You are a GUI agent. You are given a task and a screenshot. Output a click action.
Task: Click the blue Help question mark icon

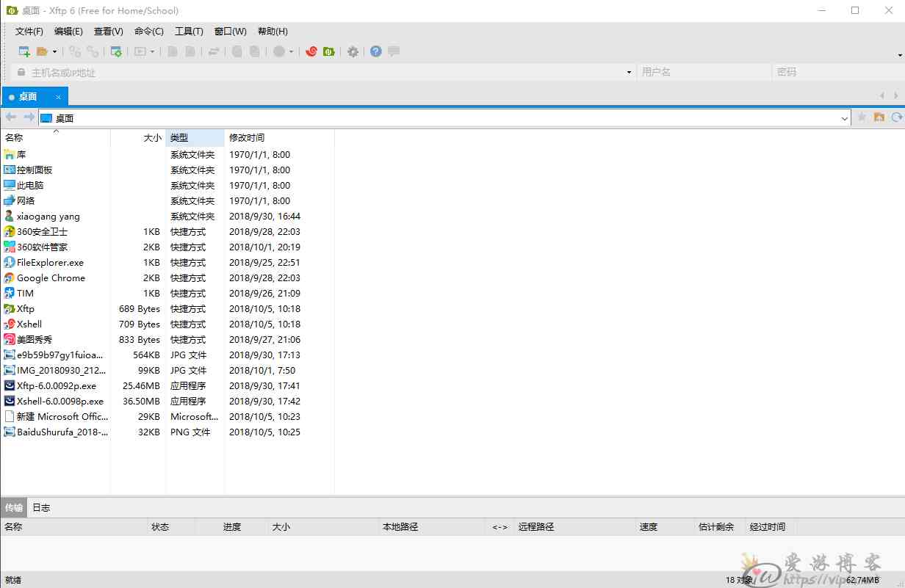376,51
